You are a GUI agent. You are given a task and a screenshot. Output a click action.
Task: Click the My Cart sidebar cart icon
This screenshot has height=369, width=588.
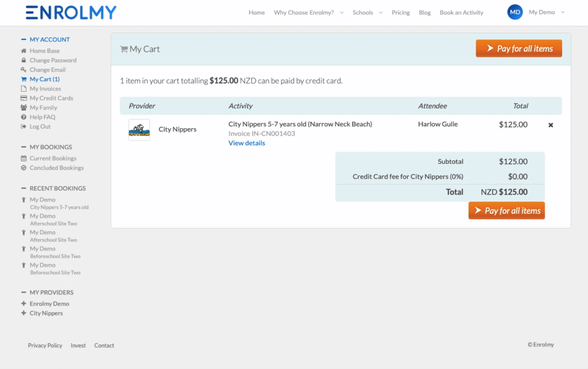24,79
